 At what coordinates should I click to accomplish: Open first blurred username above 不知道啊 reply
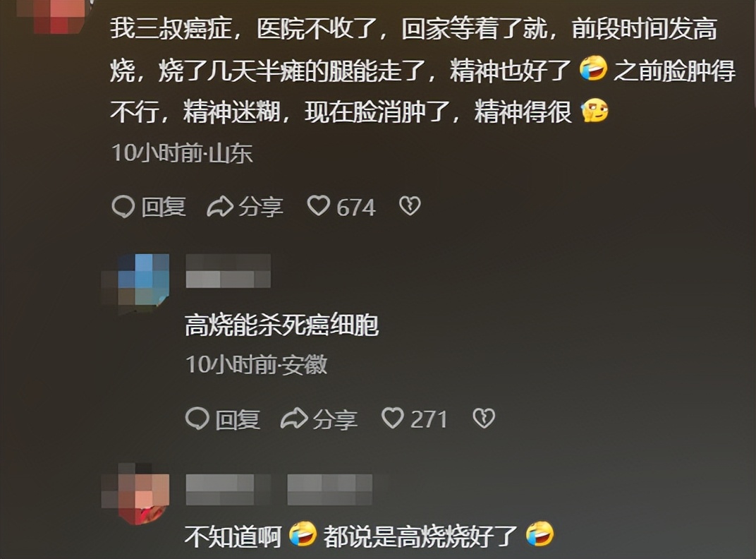coord(228,490)
